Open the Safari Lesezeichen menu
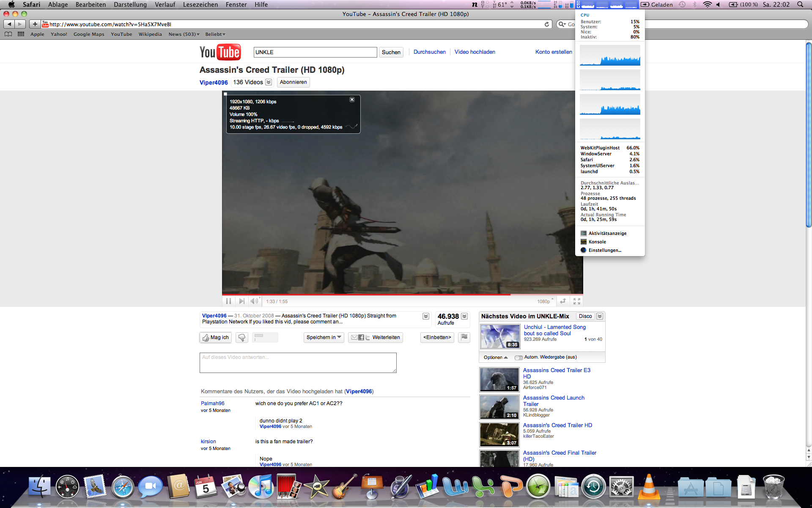The width and height of the screenshot is (812, 508). tap(200, 4)
